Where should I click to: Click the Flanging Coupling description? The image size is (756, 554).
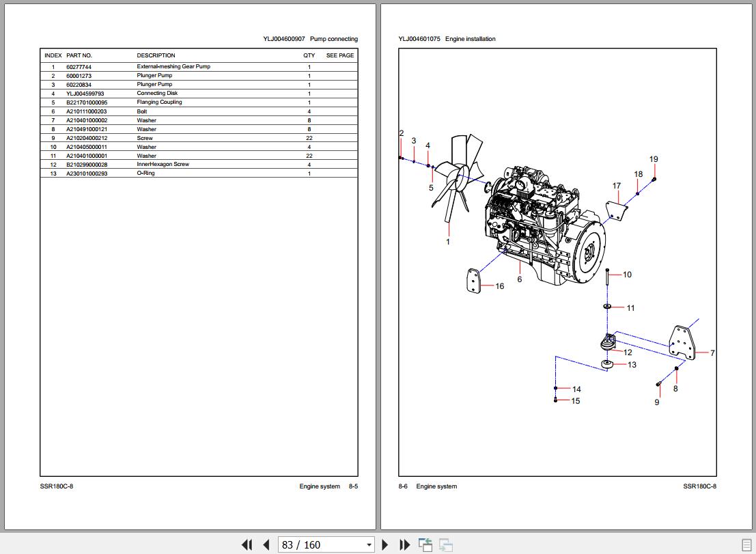coord(159,102)
